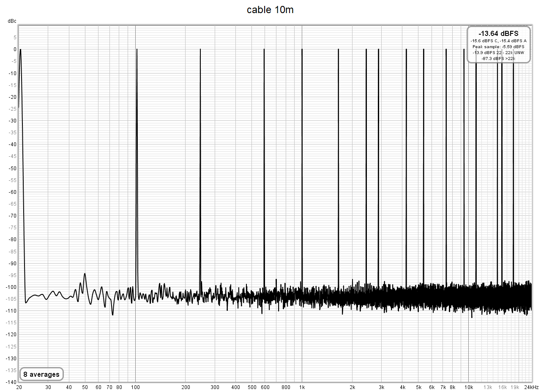Click the "-45" level label on dBc axis
The image size is (541, 392).
tap(12, 156)
